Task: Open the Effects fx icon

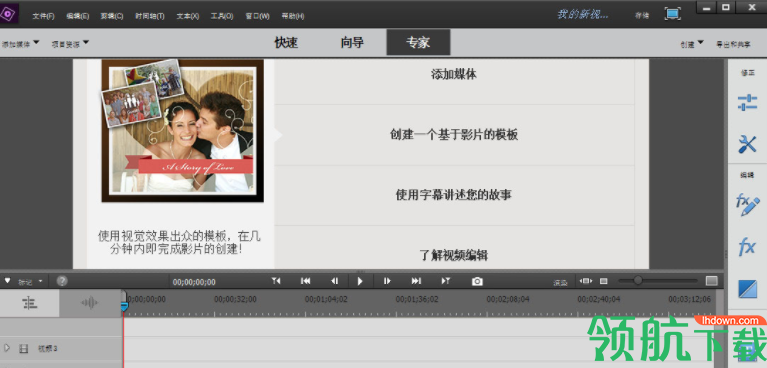Action: tap(747, 247)
